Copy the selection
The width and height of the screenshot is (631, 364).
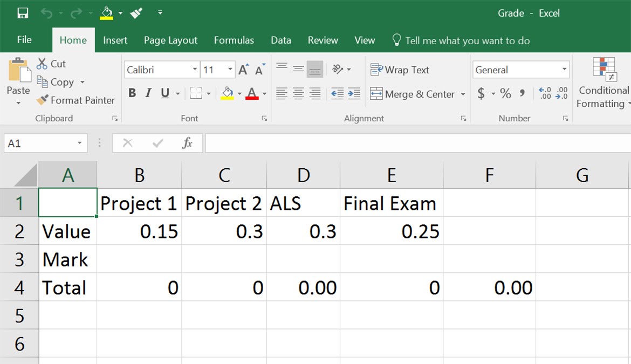[56, 82]
